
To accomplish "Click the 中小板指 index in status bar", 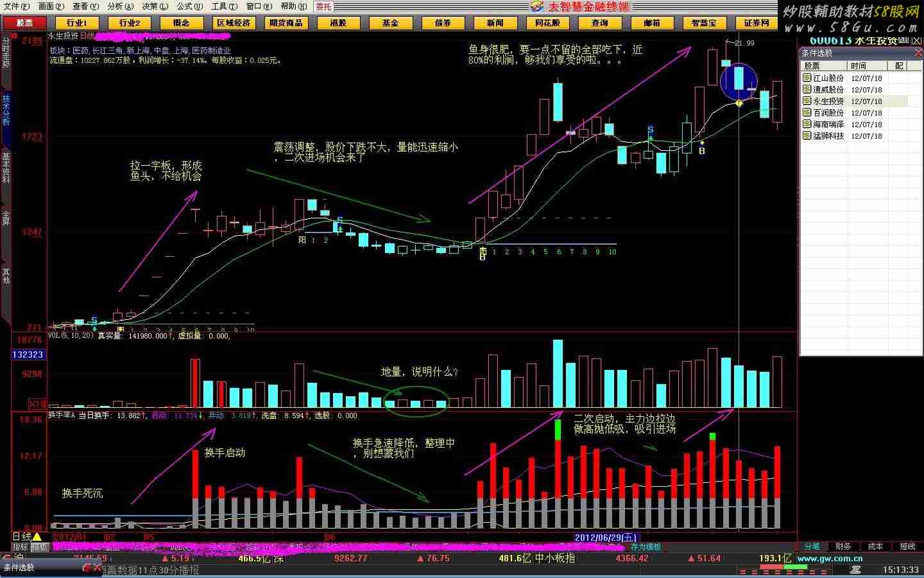I will [555, 558].
